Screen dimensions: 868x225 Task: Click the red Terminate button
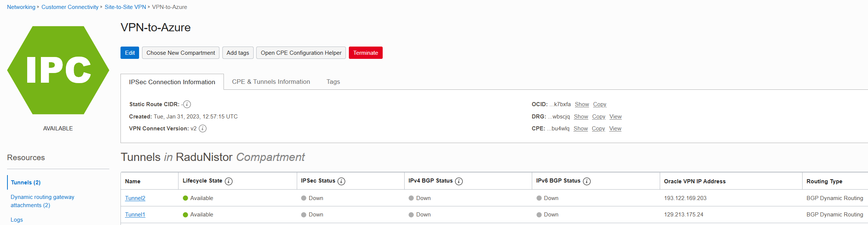click(x=365, y=53)
